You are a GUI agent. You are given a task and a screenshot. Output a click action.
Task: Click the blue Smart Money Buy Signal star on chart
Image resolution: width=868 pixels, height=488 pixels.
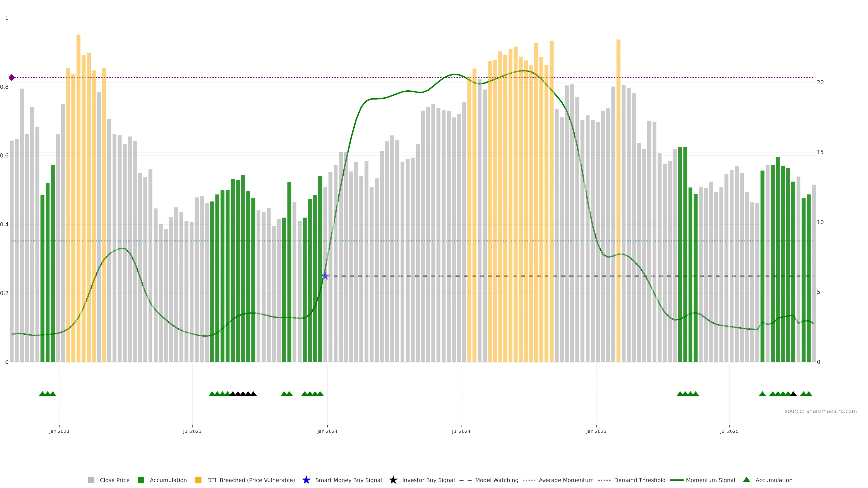pos(325,276)
